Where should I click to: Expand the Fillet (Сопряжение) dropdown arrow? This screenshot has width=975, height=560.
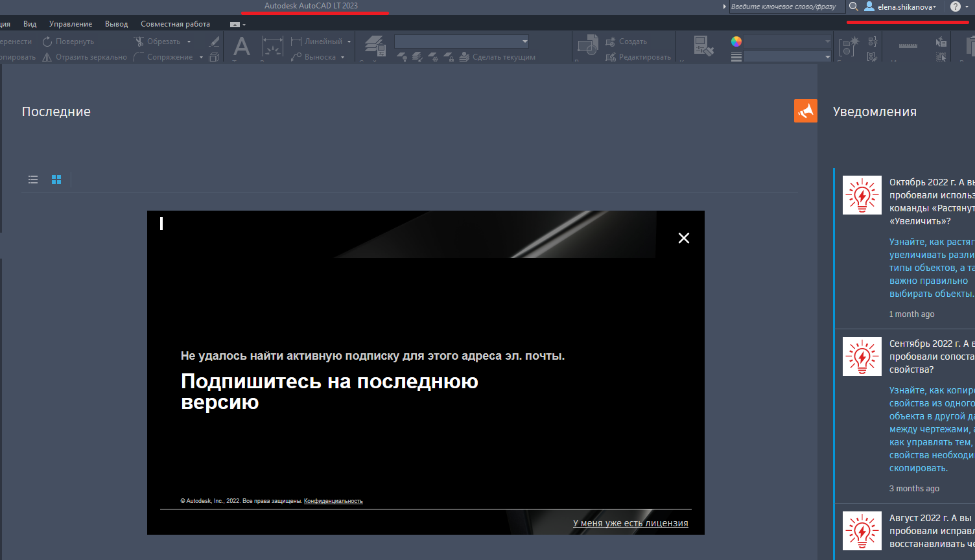[201, 57]
